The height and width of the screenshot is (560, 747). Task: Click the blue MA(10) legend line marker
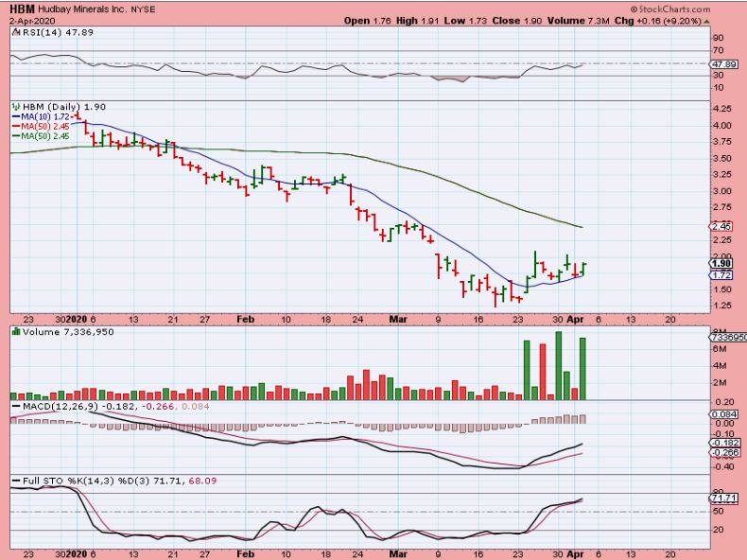pyautogui.click(x=16, y=116)
